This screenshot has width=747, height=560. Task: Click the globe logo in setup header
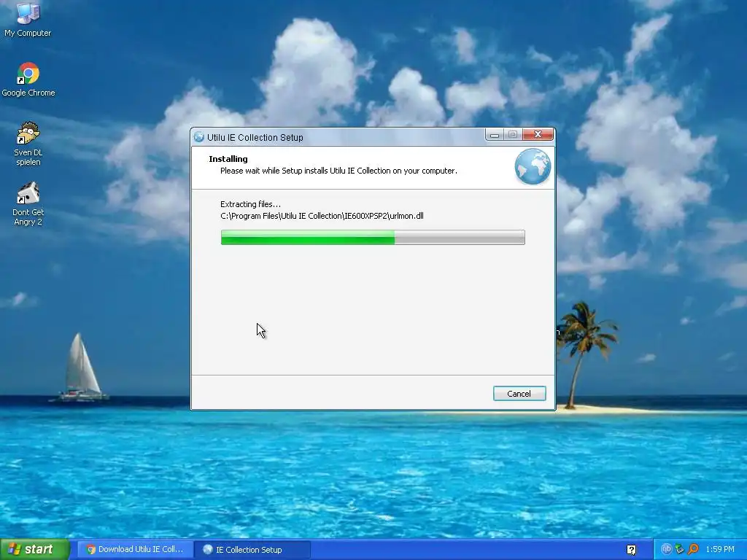point(533,166)
